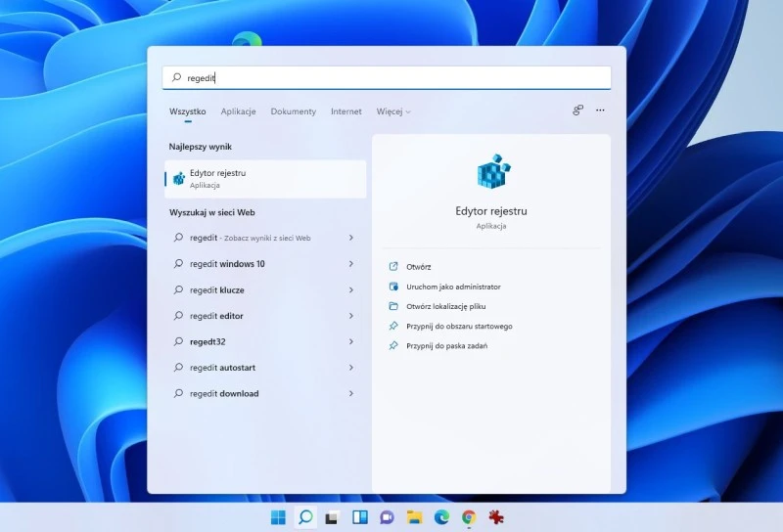This screenshot has width=783, height=532.
Task: Switch to the Internet tab
Action: pyautogui.click(x=346, y=111)
